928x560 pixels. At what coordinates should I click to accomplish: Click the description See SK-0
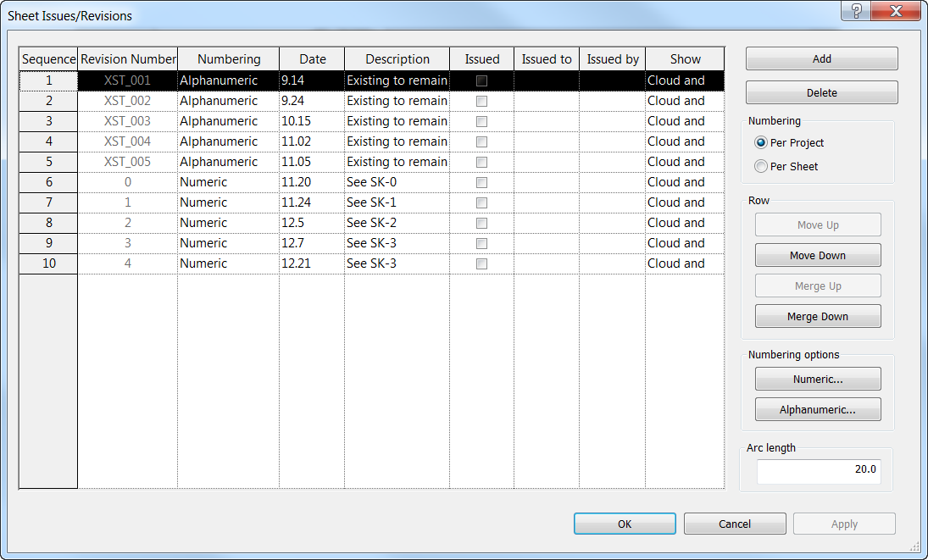point(397,182)
